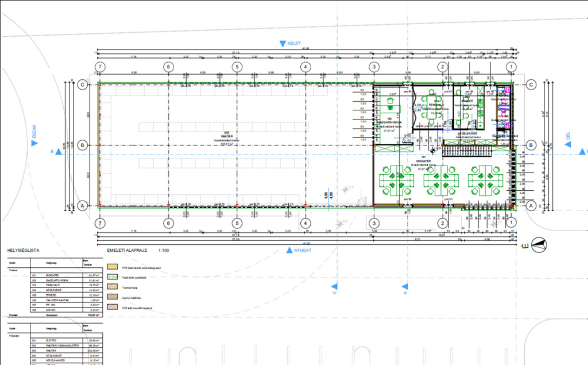Select grid bubble 1 in the bottom row
Image resolution: width=588 pixels, height=365 pixels.
tap(509, 223)
